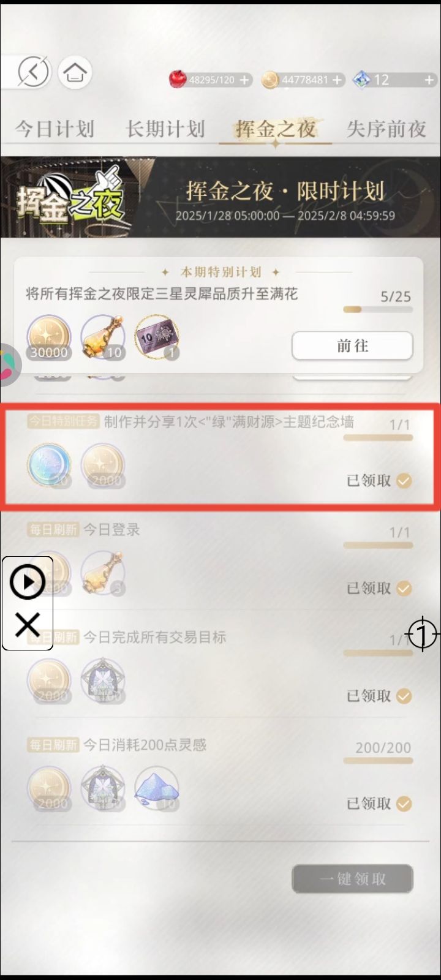
Task: Tap play button in floating recorder
Action: click(28, 582)
